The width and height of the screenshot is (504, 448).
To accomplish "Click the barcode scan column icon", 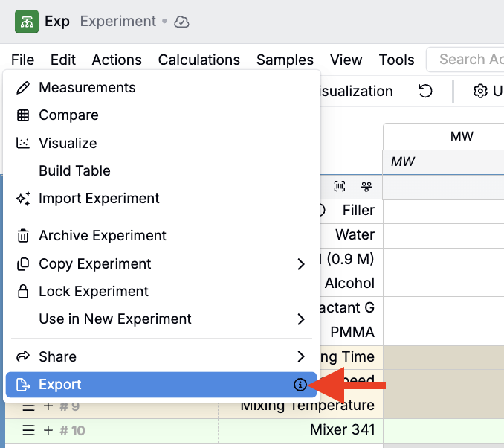I will point(340,186).
